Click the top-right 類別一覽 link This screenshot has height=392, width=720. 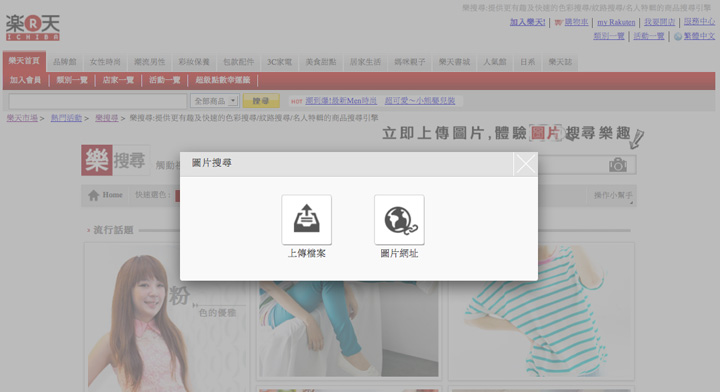pos(608,36)
